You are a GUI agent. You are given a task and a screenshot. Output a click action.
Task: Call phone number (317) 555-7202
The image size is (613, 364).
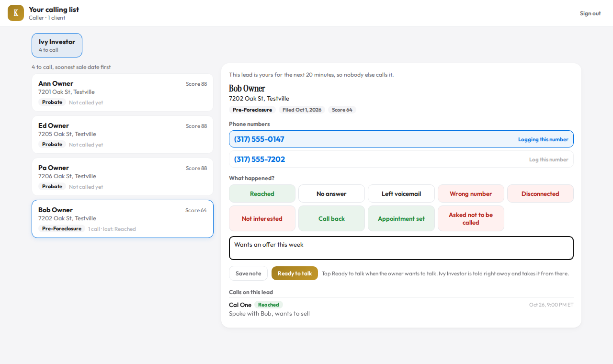click(260, 159)
